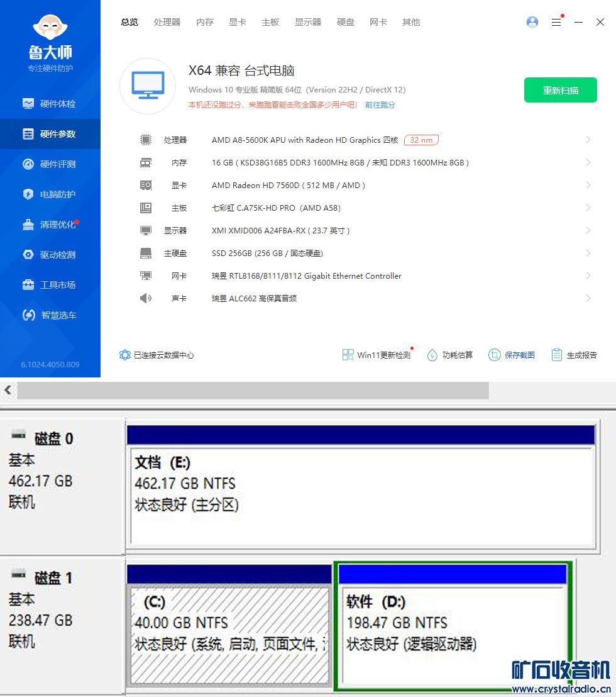Expand the 网卡 row chevron

pos(588,276)
